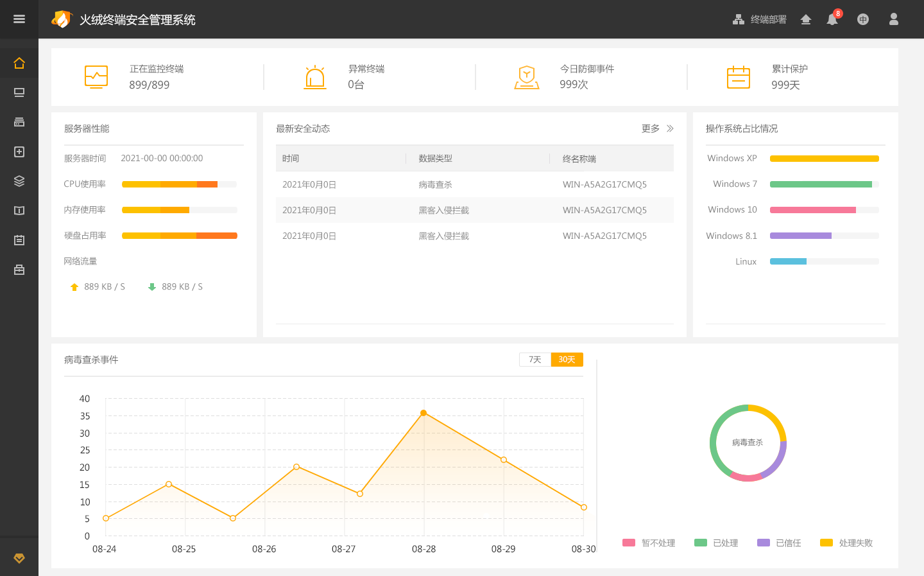Toggle the 已处理 legend item

pos(717,543)
